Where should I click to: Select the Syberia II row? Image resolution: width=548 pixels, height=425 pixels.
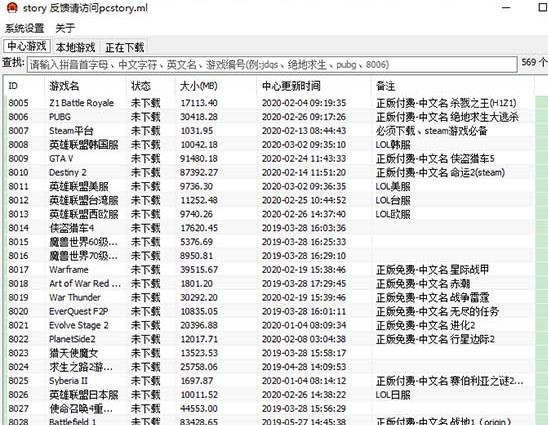269,381
